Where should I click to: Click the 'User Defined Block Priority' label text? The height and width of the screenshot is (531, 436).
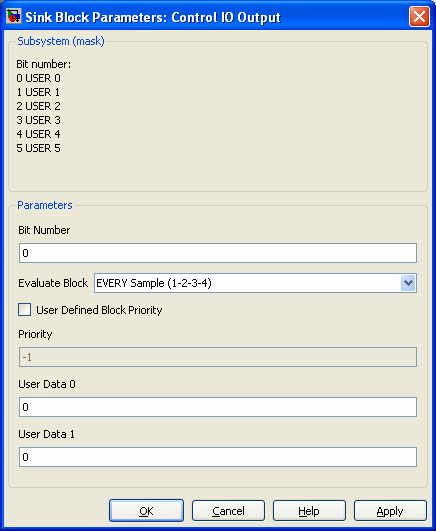pyautogui.click(x=99, y=310)
